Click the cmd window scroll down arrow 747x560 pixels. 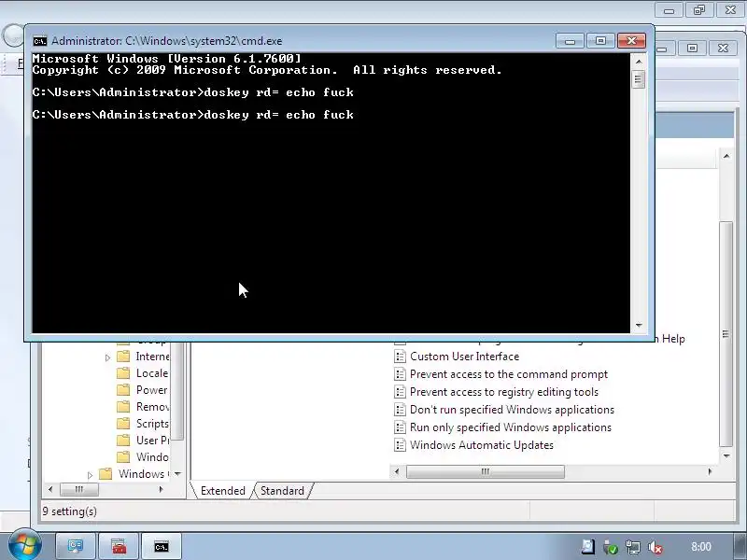click(639, 325)
